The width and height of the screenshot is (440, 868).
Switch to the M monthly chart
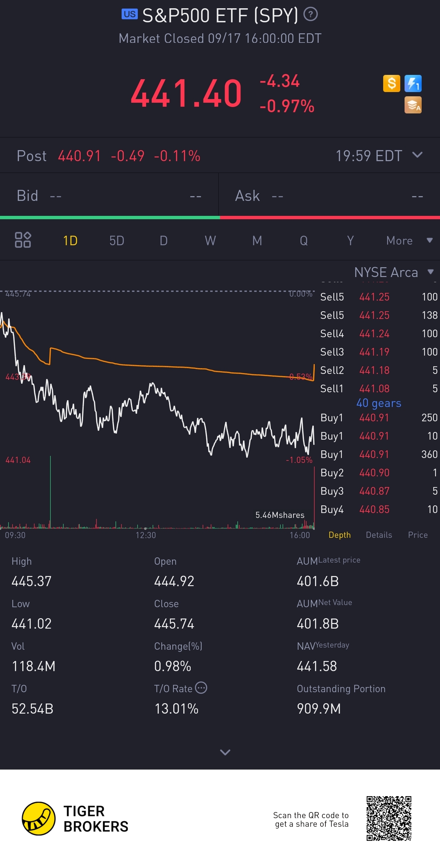pyautogui.click(x=257, y=241)
